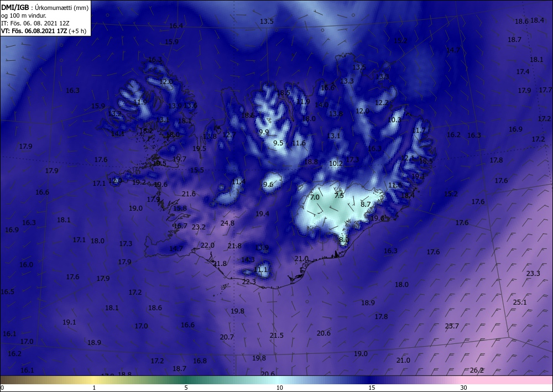553x392 pixels.
Task: Click the 21.5 map value
Action: coord(276,336)
